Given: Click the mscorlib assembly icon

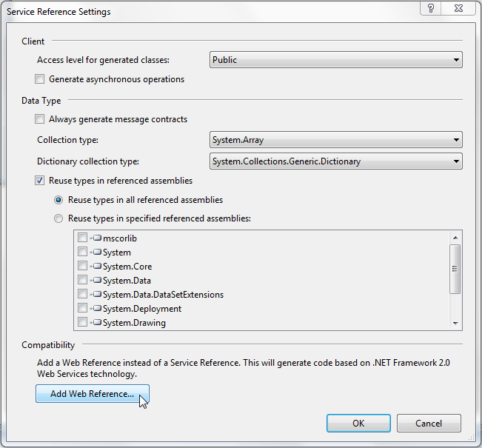Looking at the screenshot, I should (96, 238).
